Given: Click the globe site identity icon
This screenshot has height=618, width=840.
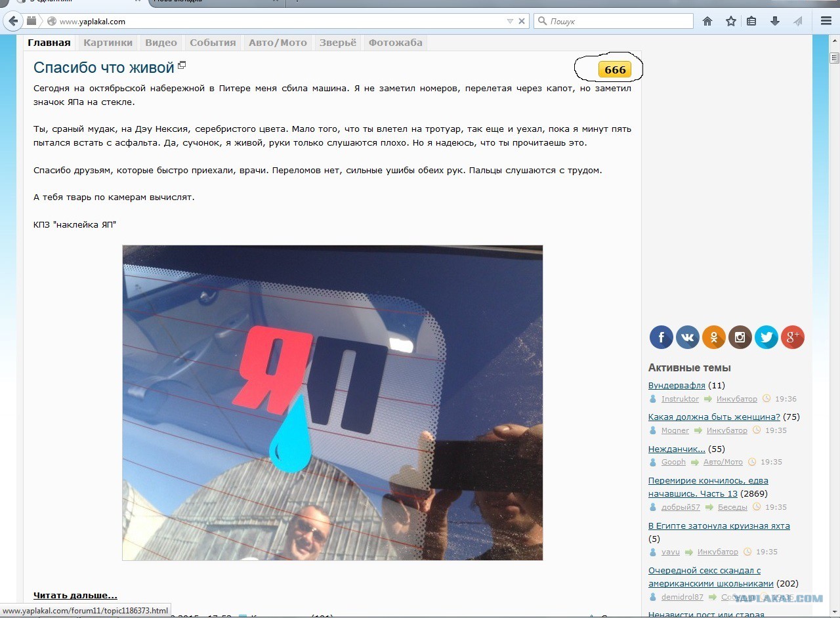Looking at the screenshot, I should point(52,21).
